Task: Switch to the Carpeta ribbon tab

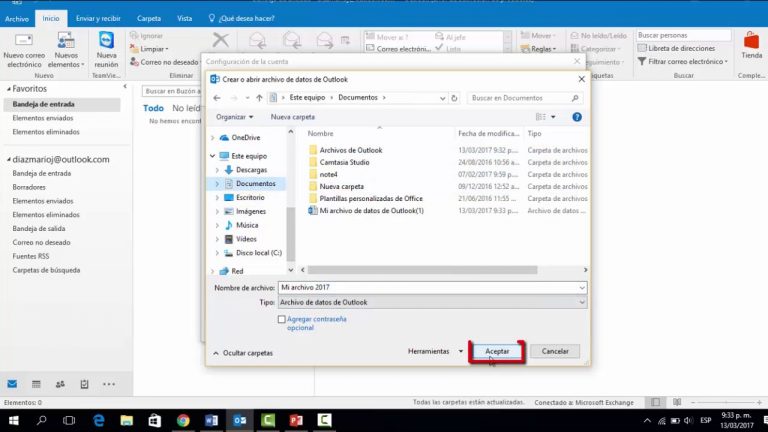Action: [x=149, y=18]
